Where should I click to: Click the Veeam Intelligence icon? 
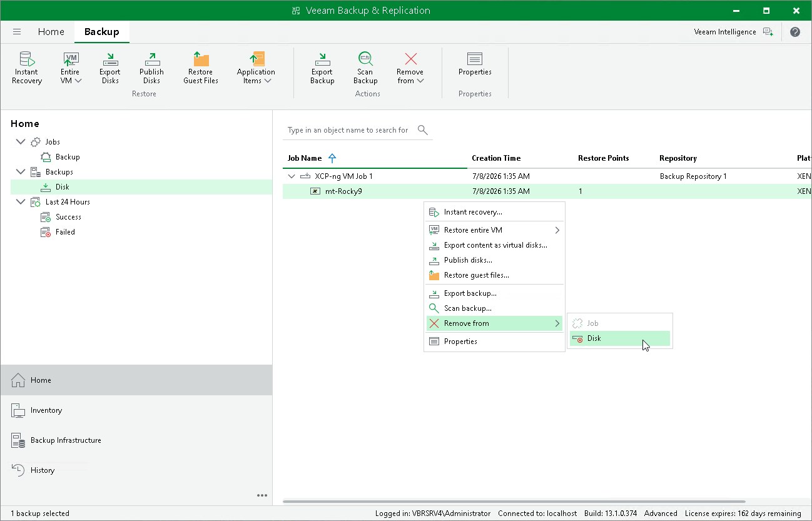(768, 32)
